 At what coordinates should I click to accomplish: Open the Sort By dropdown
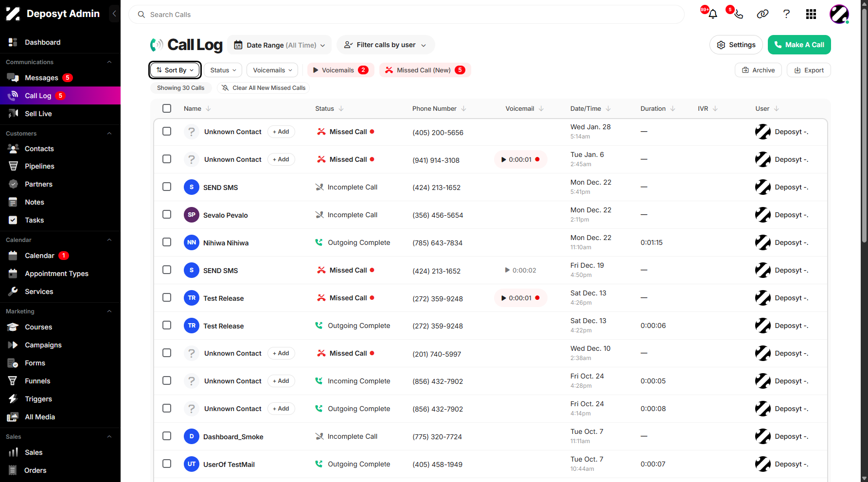coord(175,70)
